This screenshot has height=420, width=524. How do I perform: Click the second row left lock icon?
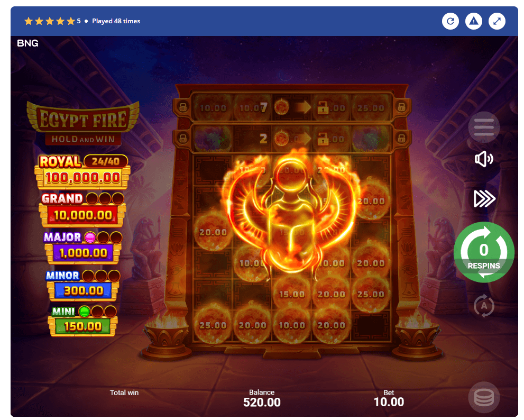pos(183,138)
